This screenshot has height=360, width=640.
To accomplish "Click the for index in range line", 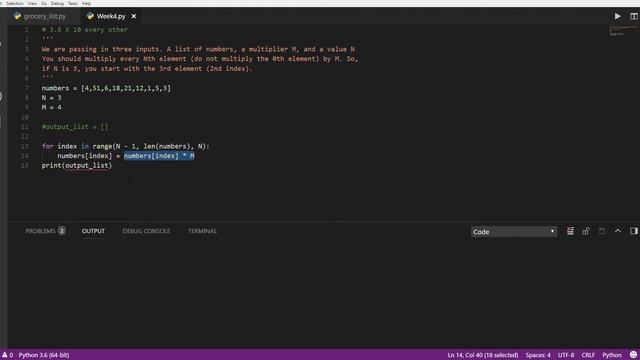I will coord(125,146).
